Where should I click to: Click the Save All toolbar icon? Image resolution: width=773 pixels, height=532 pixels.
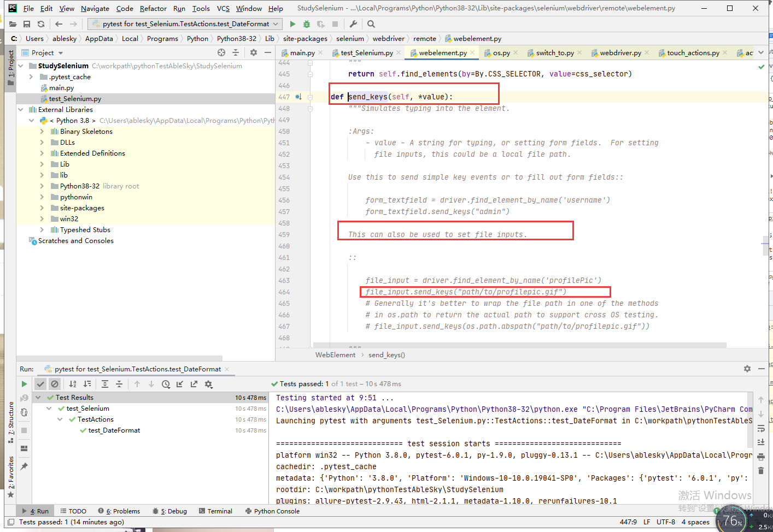(27, 24)
